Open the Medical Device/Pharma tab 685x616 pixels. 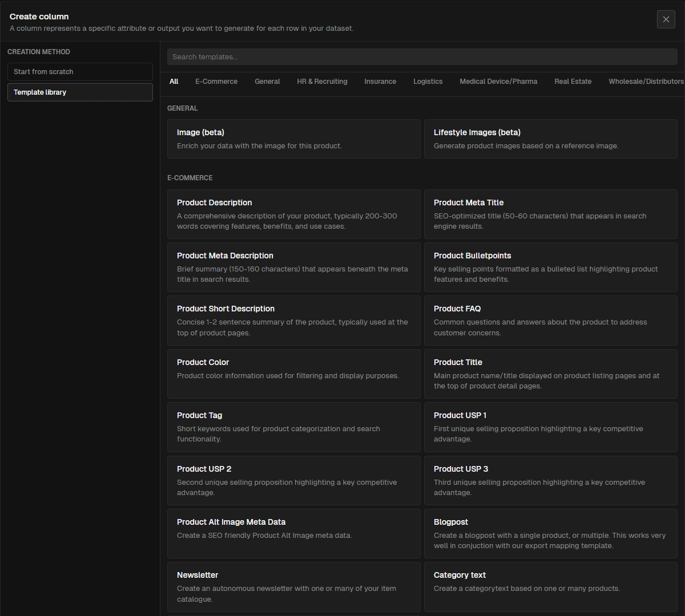(x=498, y=82)
